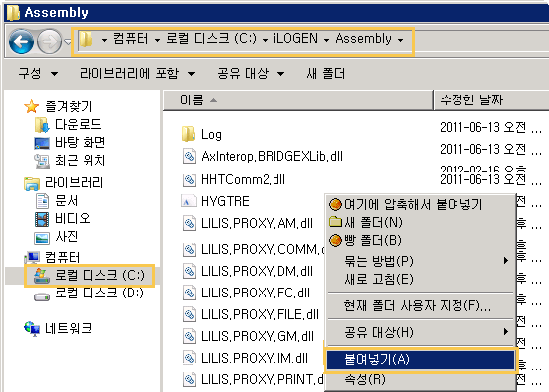The height and width of the screenshot is (392, 549).
Task: Select 즐겨찾기 star icon in navigation pane
Action: 32,106
